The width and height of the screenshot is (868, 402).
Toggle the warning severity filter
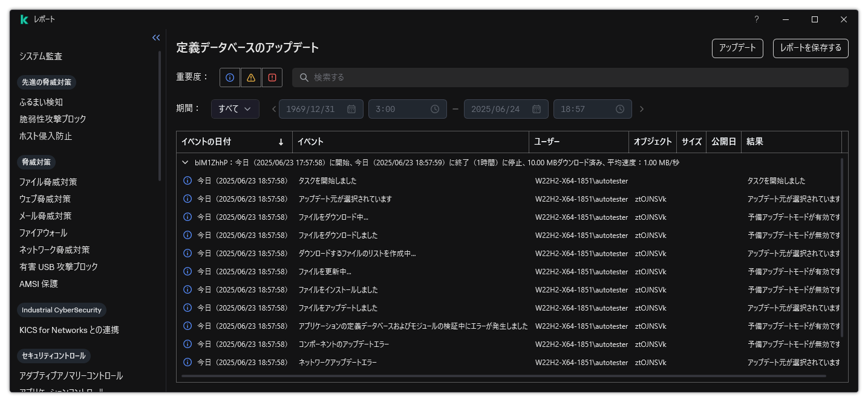(250, 77)
